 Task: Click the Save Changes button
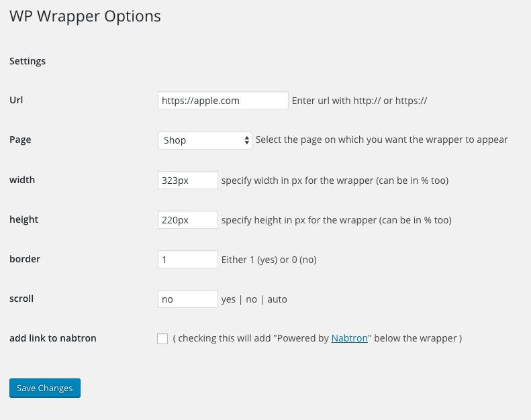(x=45, y=388)
